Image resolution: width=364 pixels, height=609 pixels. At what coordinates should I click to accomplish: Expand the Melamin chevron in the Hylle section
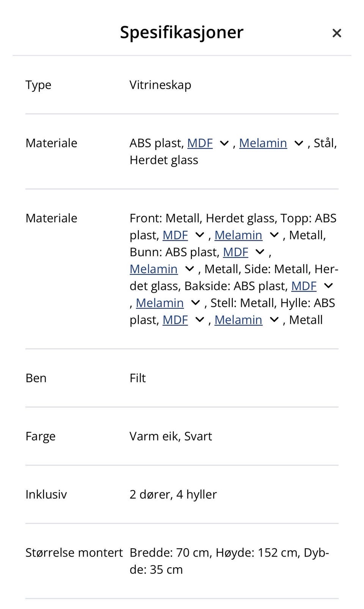tap(274, 320)
